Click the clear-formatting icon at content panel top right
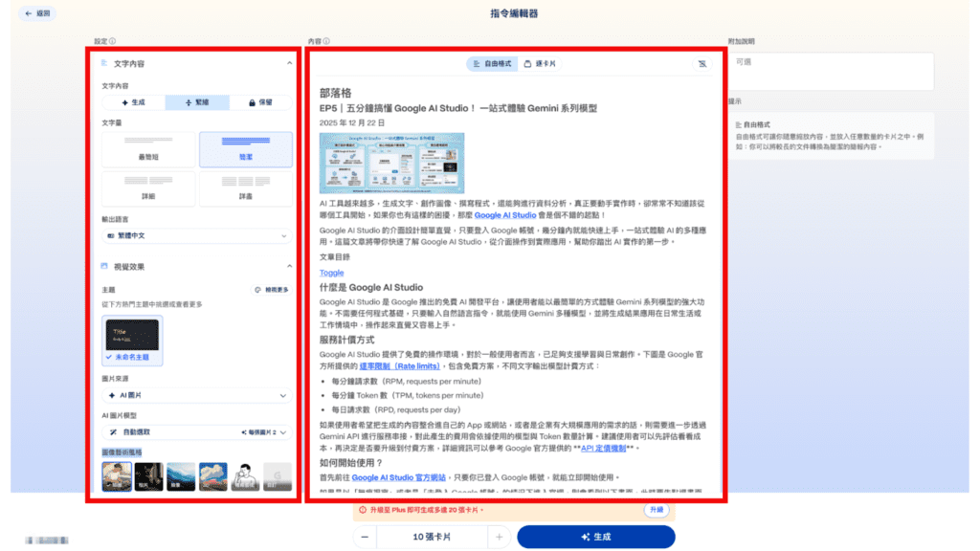This screenshot has height=551, width=980. point(703,64)
